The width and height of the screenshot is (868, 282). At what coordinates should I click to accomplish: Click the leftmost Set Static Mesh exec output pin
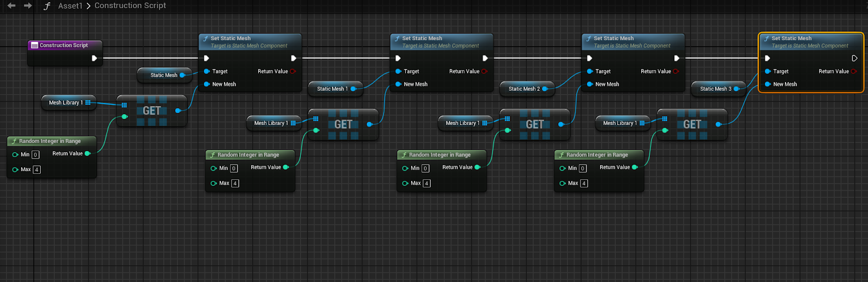[293, 58]
